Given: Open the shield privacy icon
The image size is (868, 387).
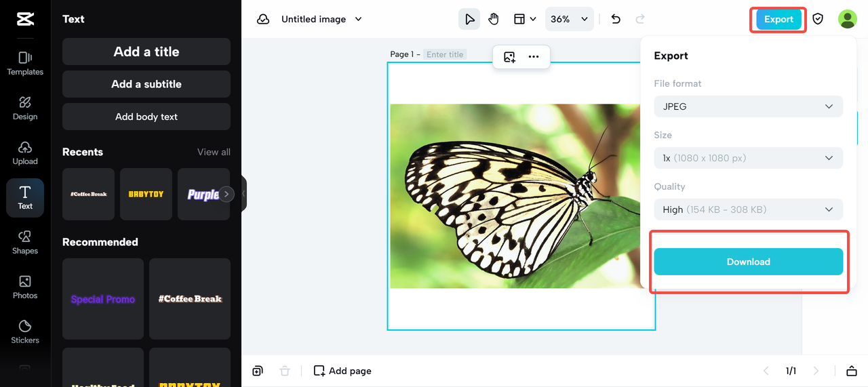Looking at the screenshot, I should pos(818,19).
